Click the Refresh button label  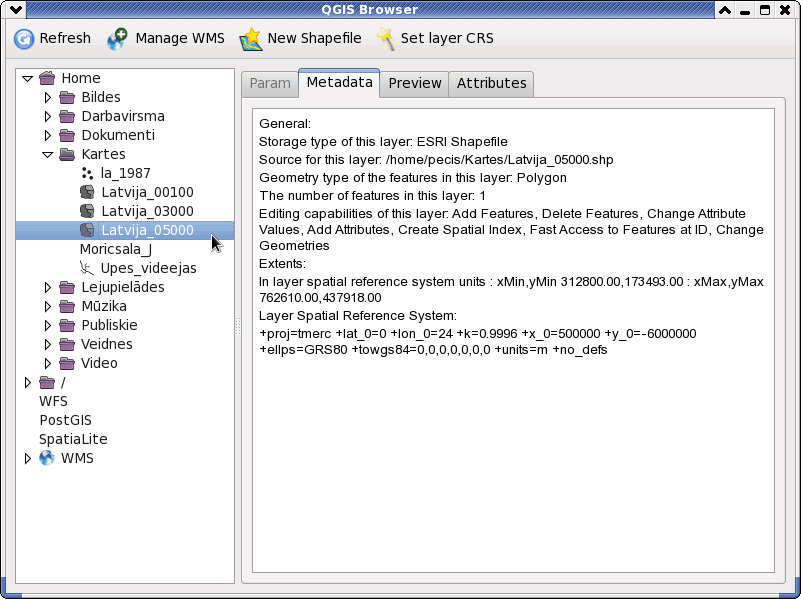point(65,38)
